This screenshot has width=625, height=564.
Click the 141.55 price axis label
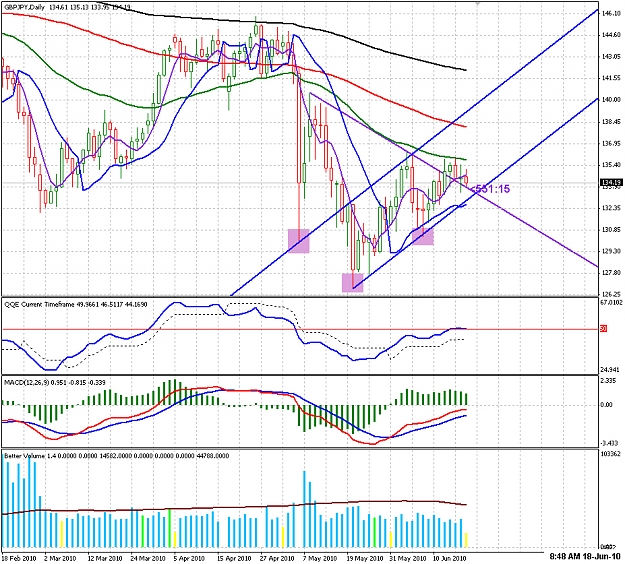[611, 78]
